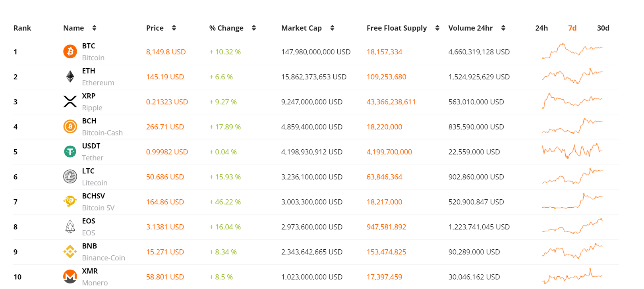Switch chart range to 30d tab
Screen dimensions: 644x289
(x=603, y=28)
